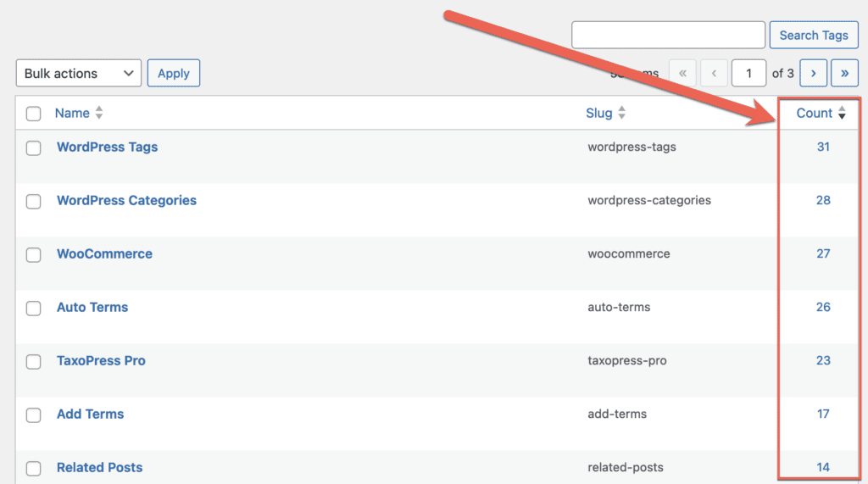Select the Add Terms row checkbox

click(x=33, y=414)
